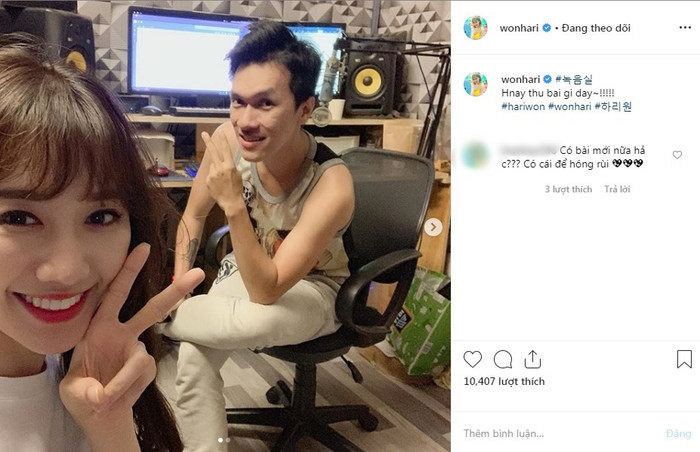Open the #하리원 hashtag
700x452 pixels.
coord(613,107)
